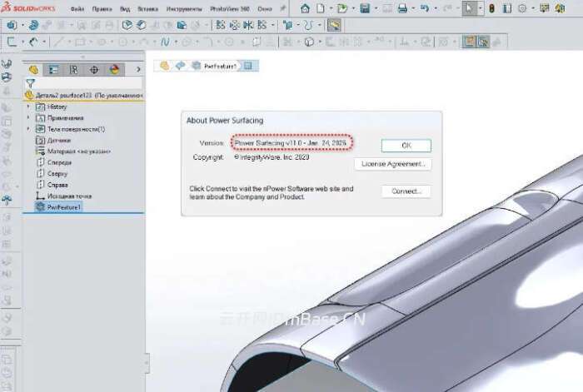Click the SolidWorks logo
The height and width of the screenshot is (392, 583).
(27, 7)
